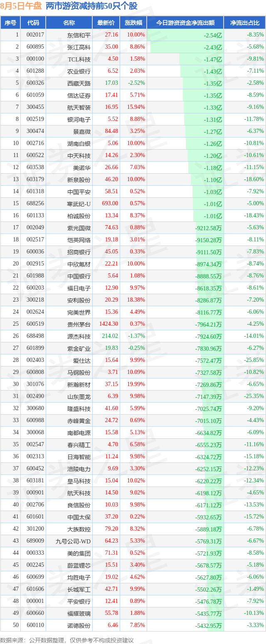
Task: Click 景嘉微 price 84.48
Action: 111,131
